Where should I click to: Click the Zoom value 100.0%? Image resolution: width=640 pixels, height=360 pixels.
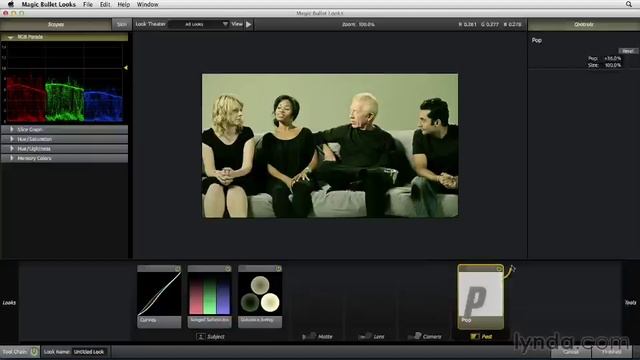pos(367,24)
